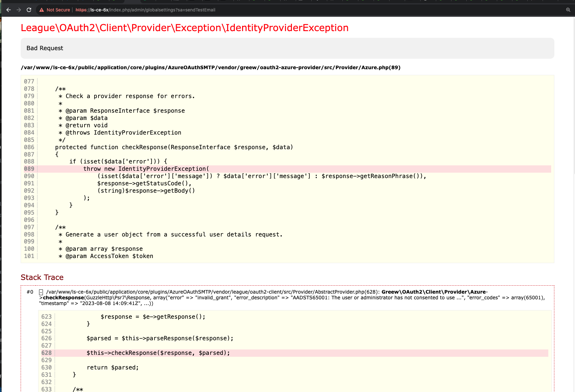Screen dimensions: 575x392
Task: Click the browser forward arrow
Action: [x=19, y=10]
